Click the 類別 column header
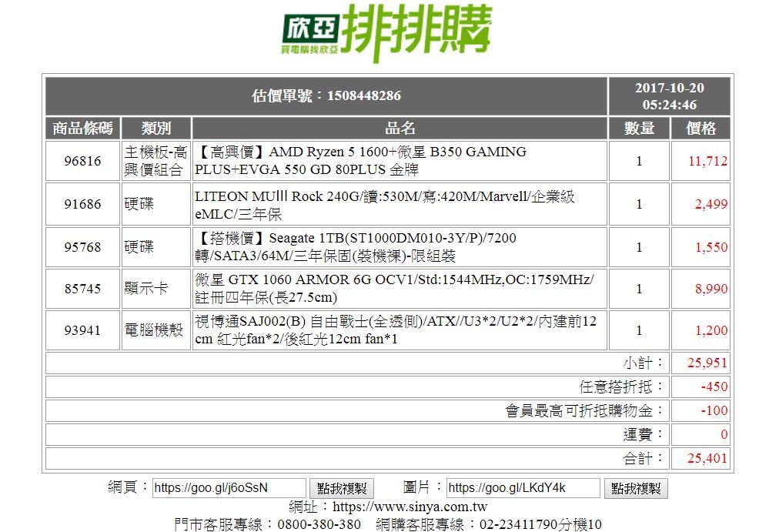 click(155, 129)
